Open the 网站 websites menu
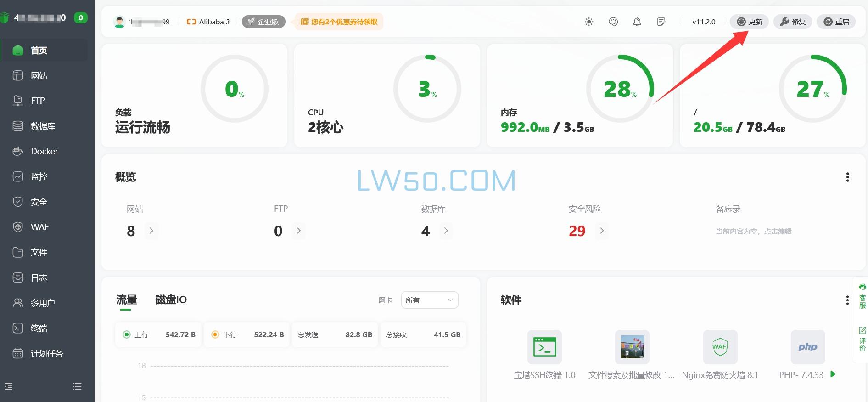The width and height of the screenshot is (868, 402). point(44,75)
